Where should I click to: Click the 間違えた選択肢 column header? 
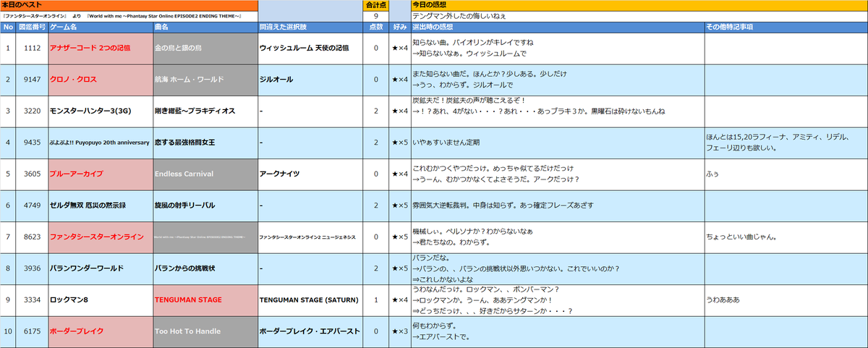(310, 27)
